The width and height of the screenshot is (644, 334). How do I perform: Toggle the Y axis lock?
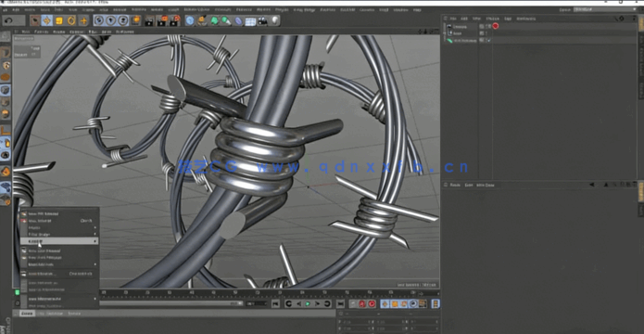[x=110, y=20]
